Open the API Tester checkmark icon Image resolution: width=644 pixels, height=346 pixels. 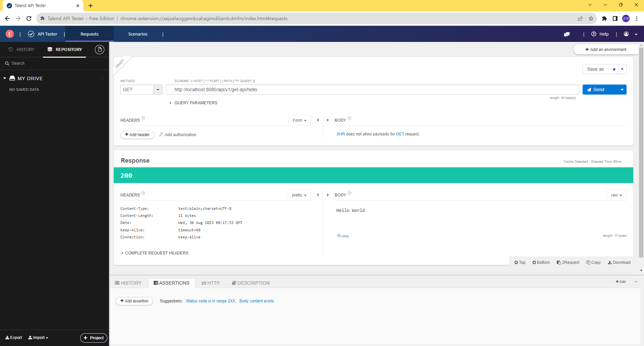[31, 34]
